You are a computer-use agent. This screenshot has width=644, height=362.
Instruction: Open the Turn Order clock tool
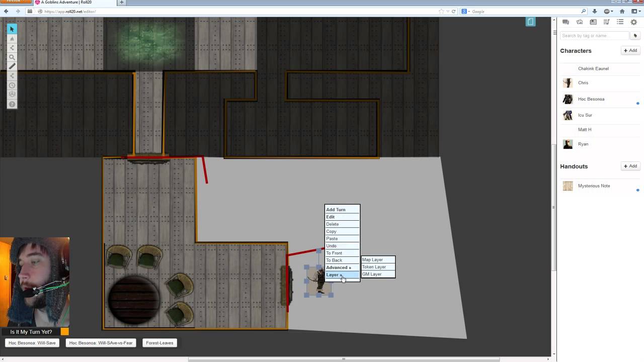click(x=12, y=85)
